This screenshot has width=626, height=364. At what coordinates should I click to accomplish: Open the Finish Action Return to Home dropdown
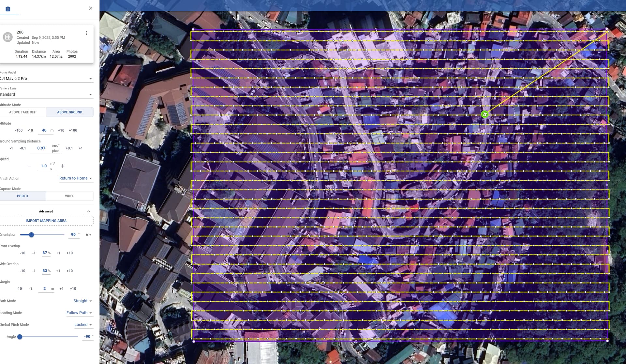tap(76, 178)
